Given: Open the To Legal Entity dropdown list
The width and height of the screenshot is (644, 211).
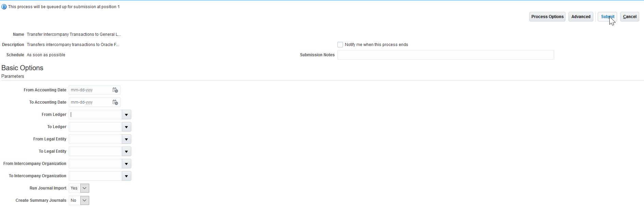Looking at the screenshot, I should click(x=126, y=152).
